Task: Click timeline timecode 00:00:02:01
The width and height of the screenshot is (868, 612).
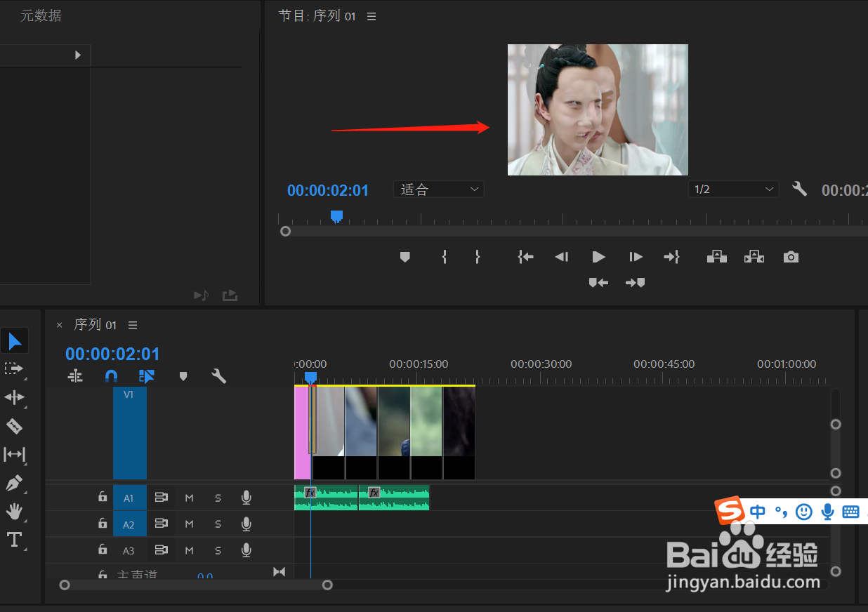Action: click(x=112, y=354)
